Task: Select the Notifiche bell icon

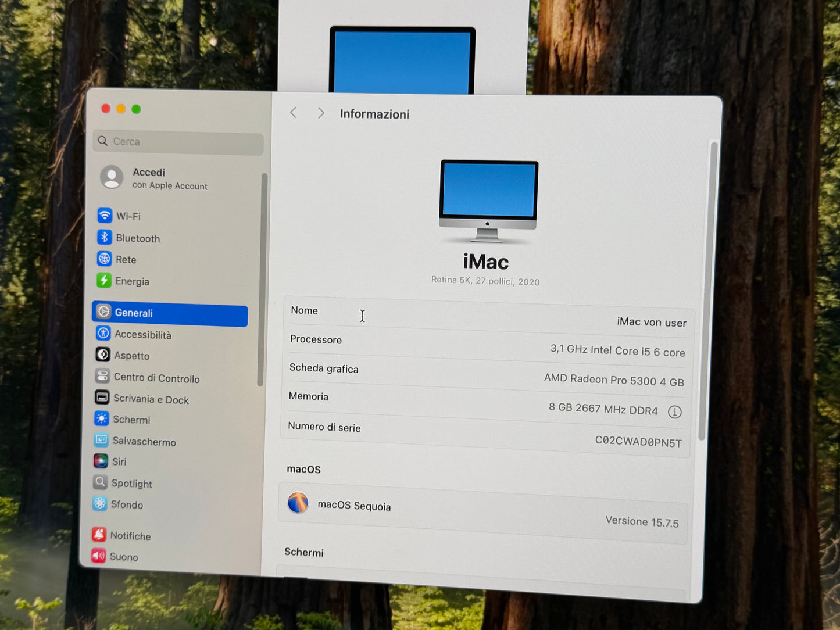Action: (99, 534)
